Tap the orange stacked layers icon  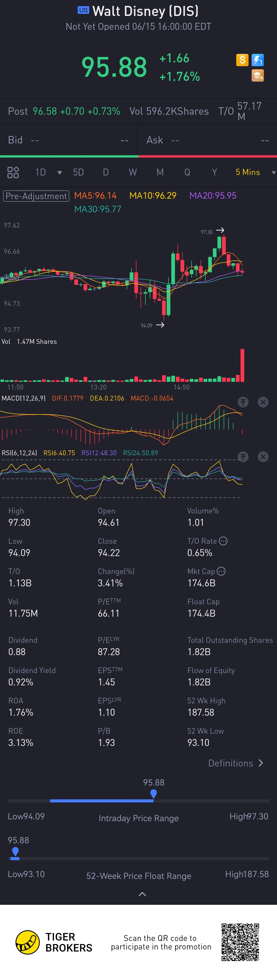pos(258,75)
